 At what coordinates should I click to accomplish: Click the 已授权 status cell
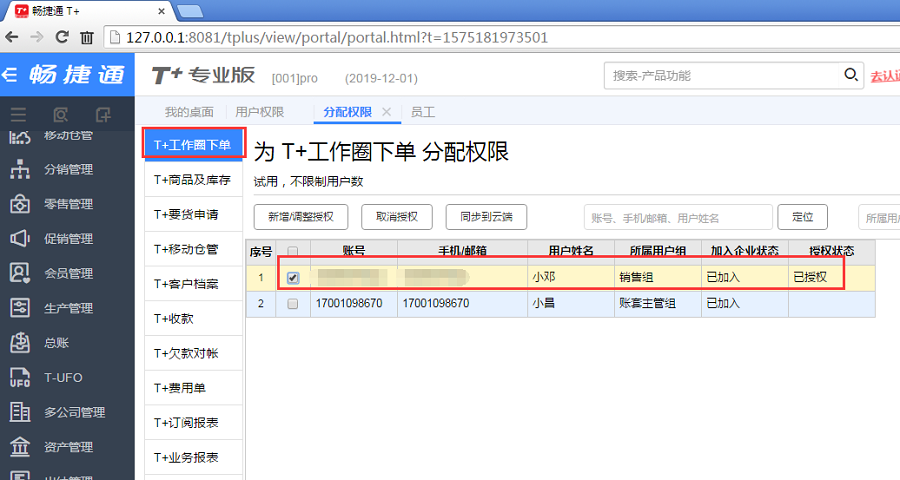[832, 277]
